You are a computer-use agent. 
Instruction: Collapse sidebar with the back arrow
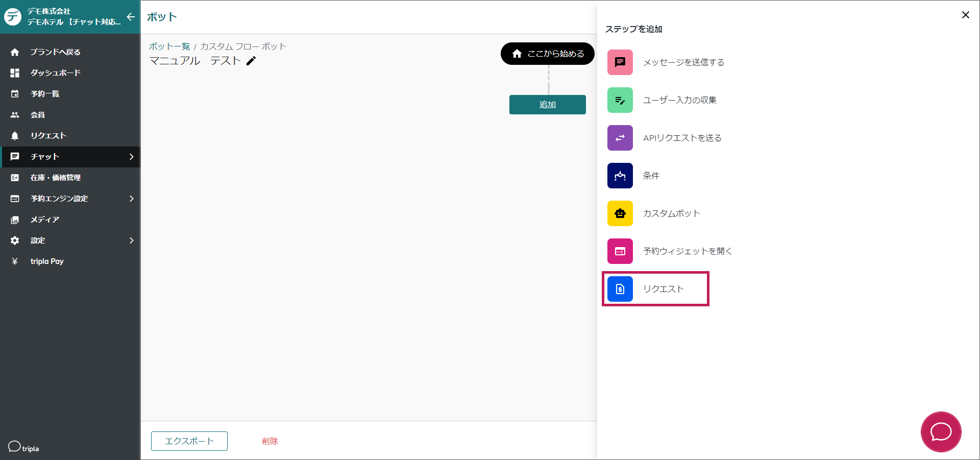(131, 17)
